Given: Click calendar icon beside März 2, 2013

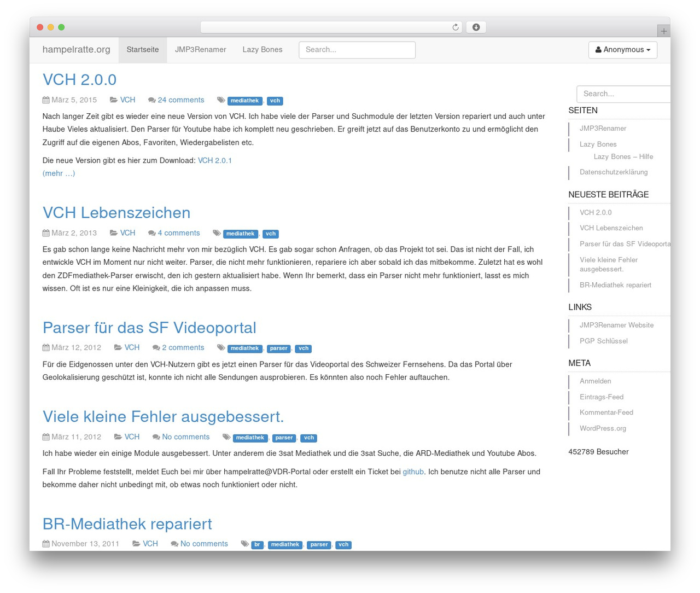Looking at the screenshot, I should pos(46,233).
